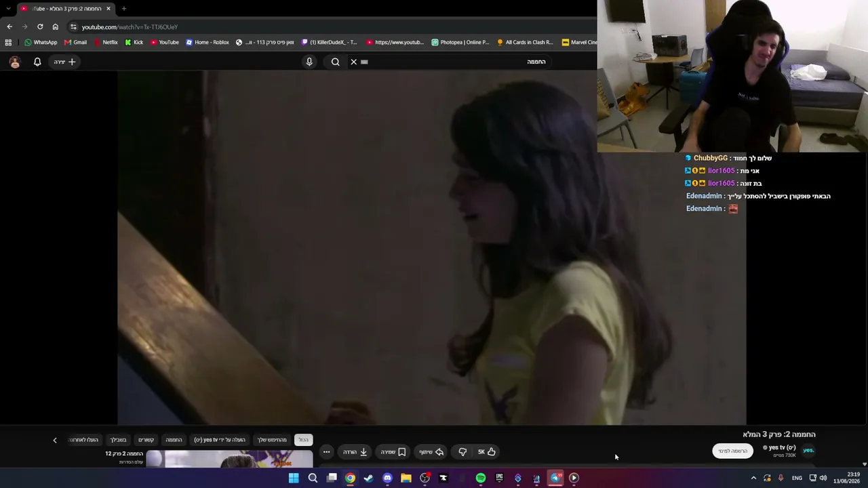Select the 'מהחיפוש שלך' filter chip

click(x=272, y=440)
